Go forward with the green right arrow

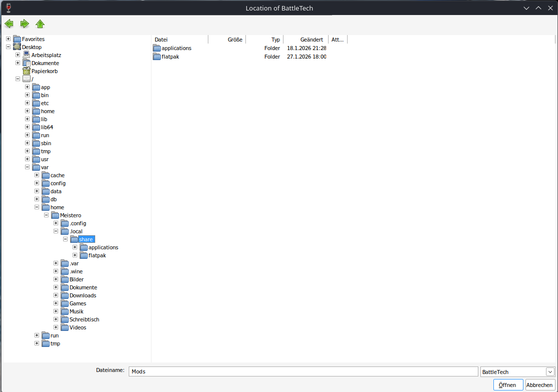coord(25,24)
